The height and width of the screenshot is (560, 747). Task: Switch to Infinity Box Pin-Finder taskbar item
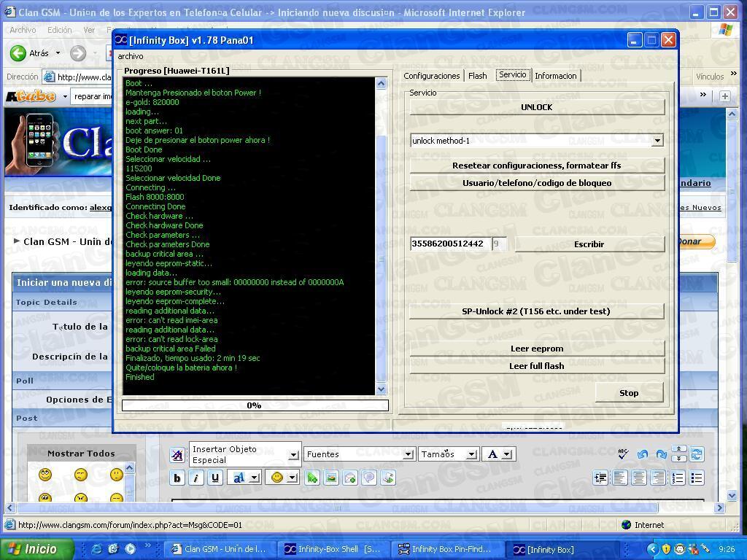coord(448,549)
